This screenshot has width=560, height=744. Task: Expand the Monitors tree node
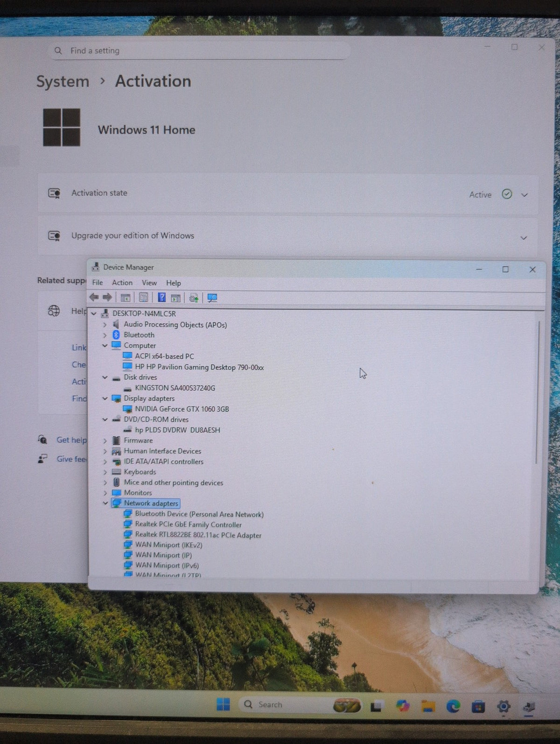point(105,493)
